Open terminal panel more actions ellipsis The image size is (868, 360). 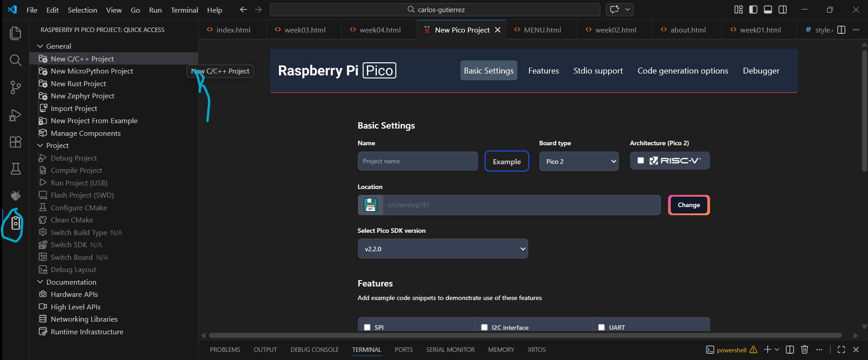tap(819, 350)
